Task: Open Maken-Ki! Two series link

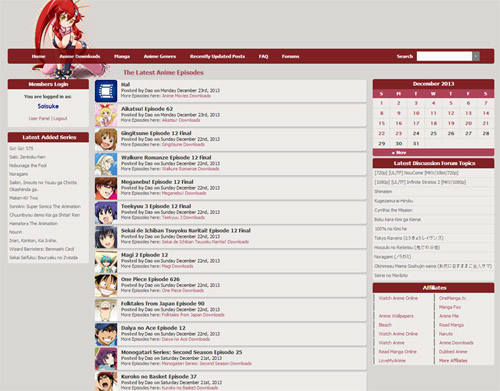Action: (x=24, y=198)
